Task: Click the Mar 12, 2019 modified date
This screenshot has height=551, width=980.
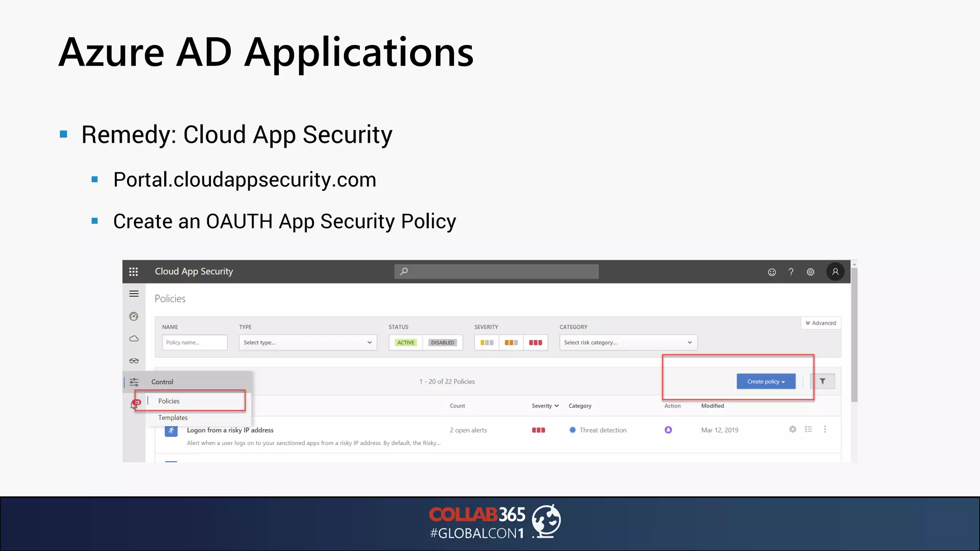Action: (x=720, y=430)
